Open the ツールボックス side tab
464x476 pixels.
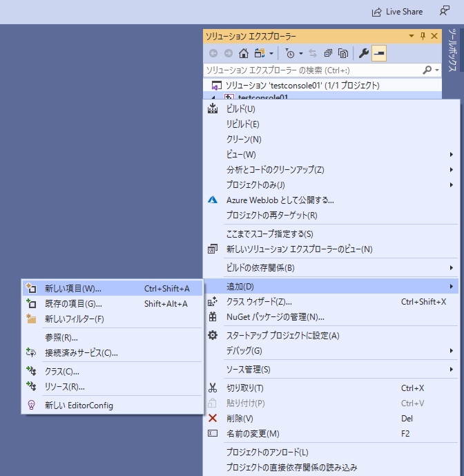452,50
